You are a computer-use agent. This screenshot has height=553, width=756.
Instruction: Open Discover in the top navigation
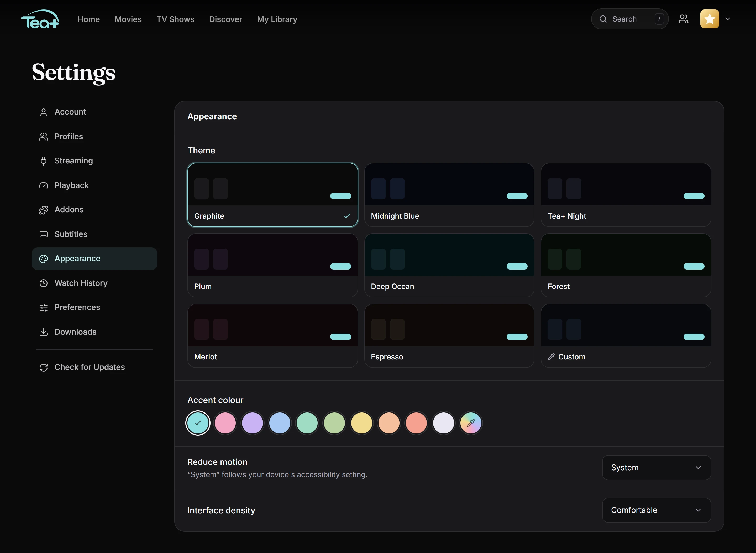pos(225,19)
